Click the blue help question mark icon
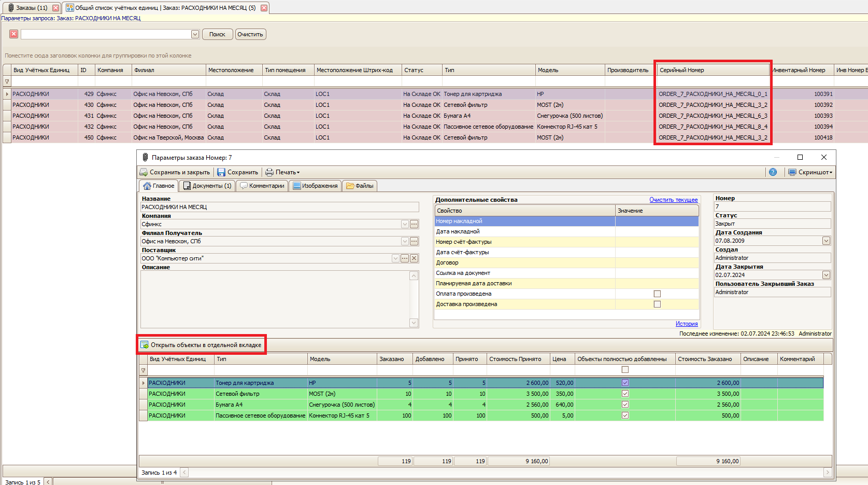The width and height of the screenshot is (868, 485). click(x=773, y=172)
